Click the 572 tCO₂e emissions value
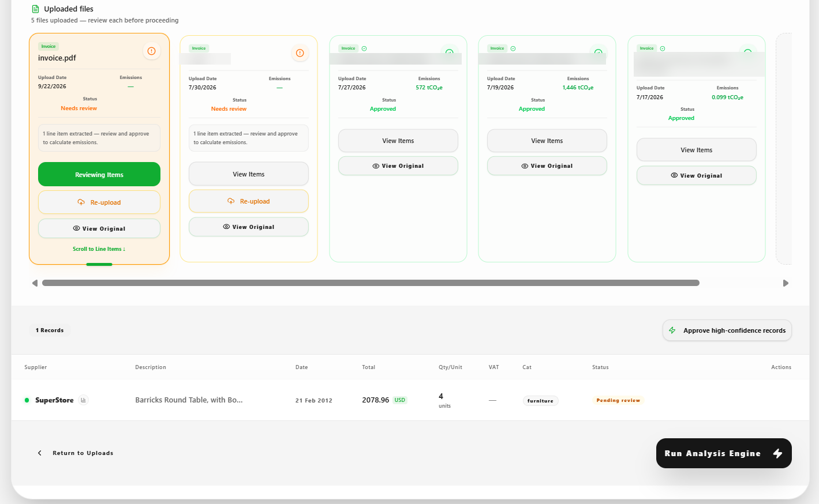This screenshot has height=504, width=819. pos(429,88)
